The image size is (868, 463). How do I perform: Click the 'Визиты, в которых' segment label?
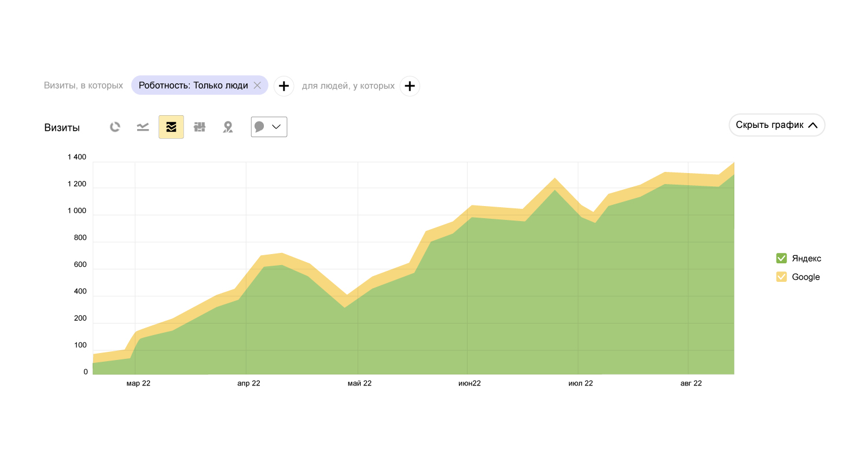(83, 86)
